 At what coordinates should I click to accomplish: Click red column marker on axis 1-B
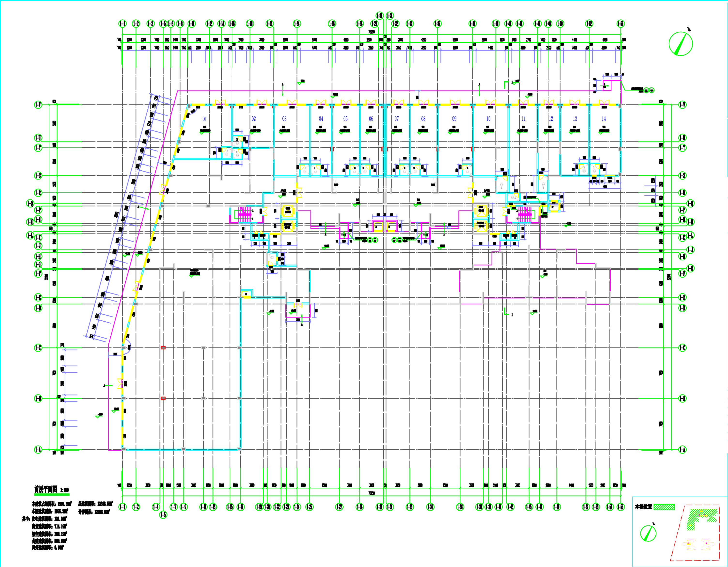coord(163,398)
